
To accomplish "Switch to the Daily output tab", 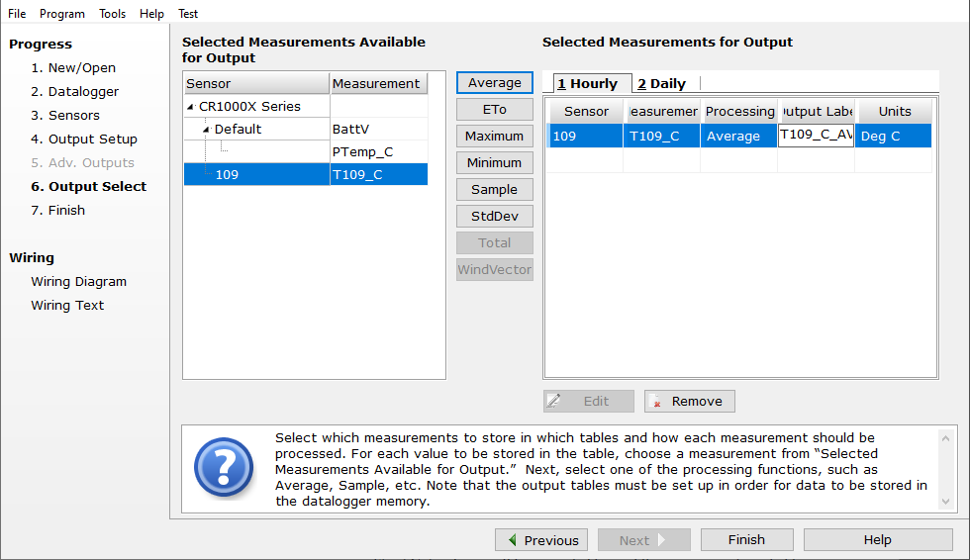I will tap(662, 84).
